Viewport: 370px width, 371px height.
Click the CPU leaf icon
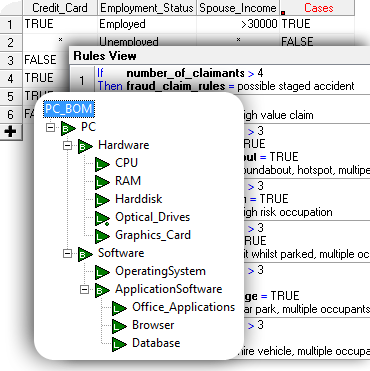[102, 164]
